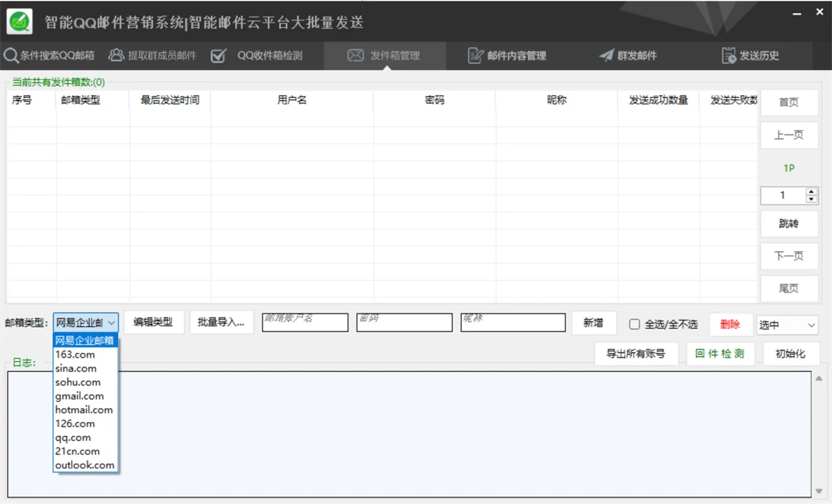This screenshot has width=832, height=504.
Task: Open the 发送历史 clipboard icon
Action: [729, 55]
